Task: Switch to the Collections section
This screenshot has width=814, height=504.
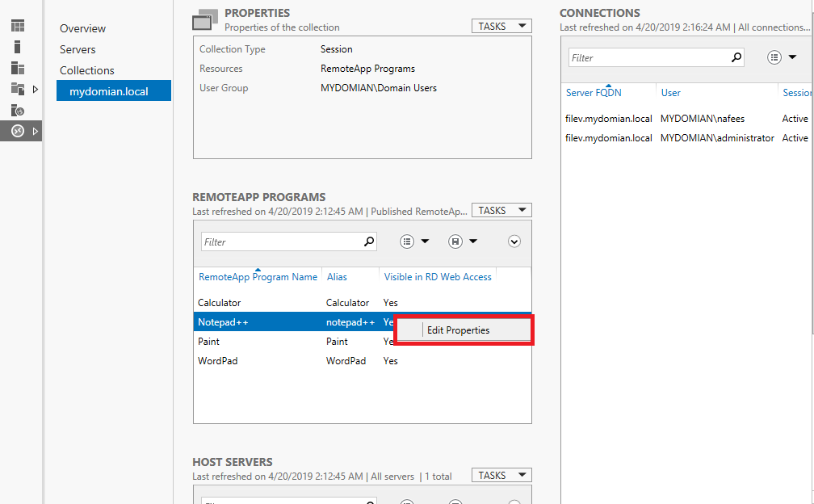Action: (x=84, y=70)
